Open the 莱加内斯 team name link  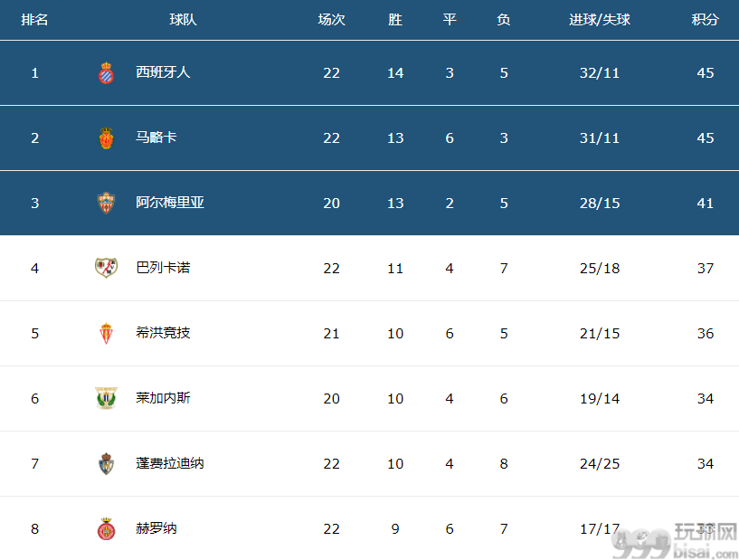(163, 398)
